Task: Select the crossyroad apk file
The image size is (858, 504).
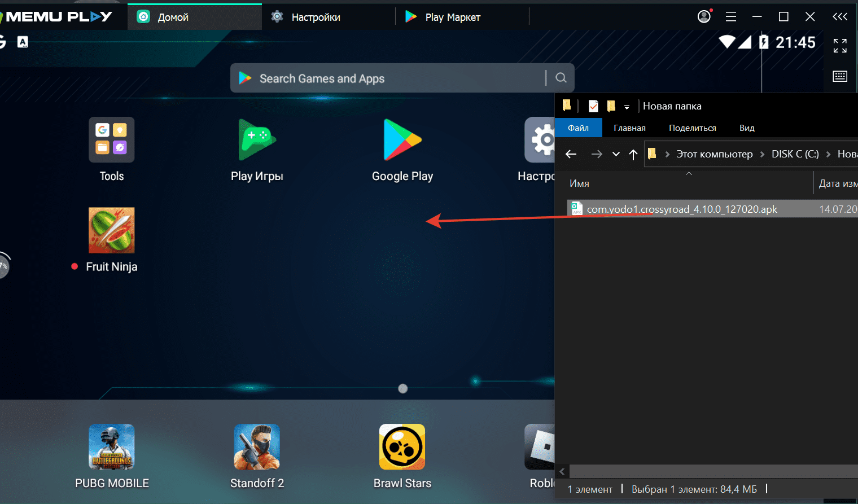Action: pos(682,209)
